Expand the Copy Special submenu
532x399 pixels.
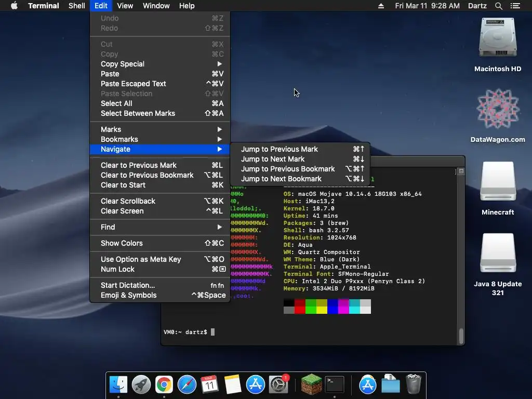(160, 64)
